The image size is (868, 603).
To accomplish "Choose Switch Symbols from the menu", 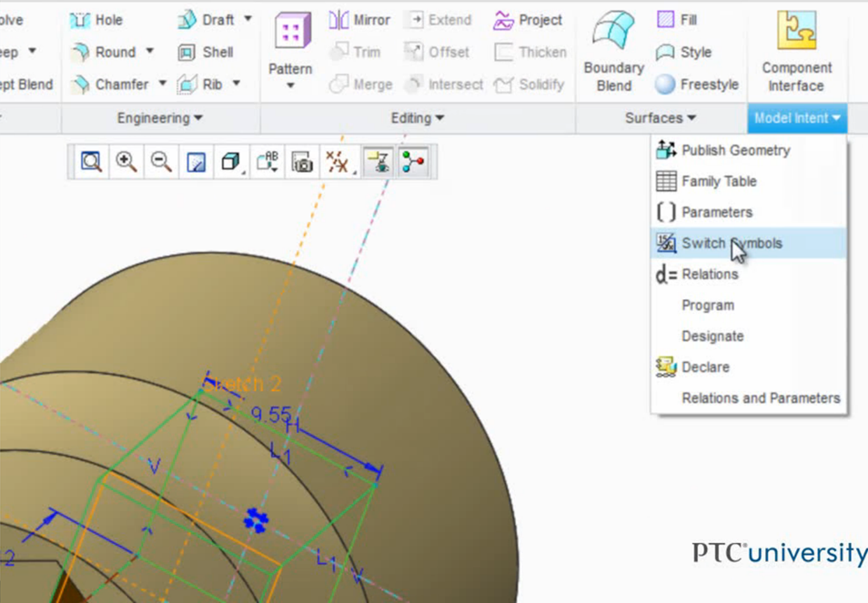I will [749, 244].
